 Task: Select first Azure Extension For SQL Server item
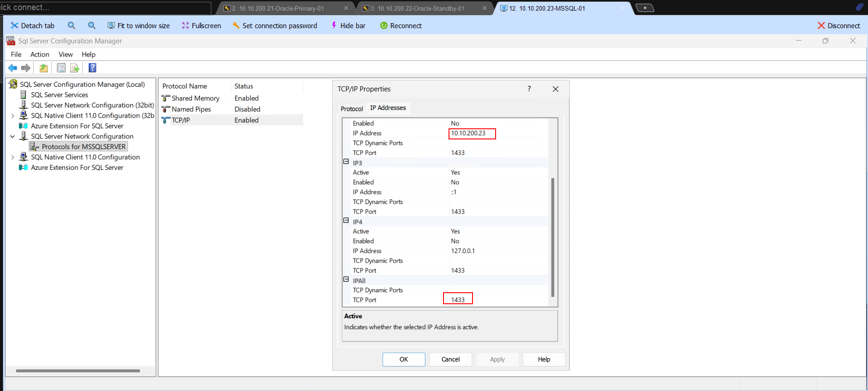tap(77, 126)
